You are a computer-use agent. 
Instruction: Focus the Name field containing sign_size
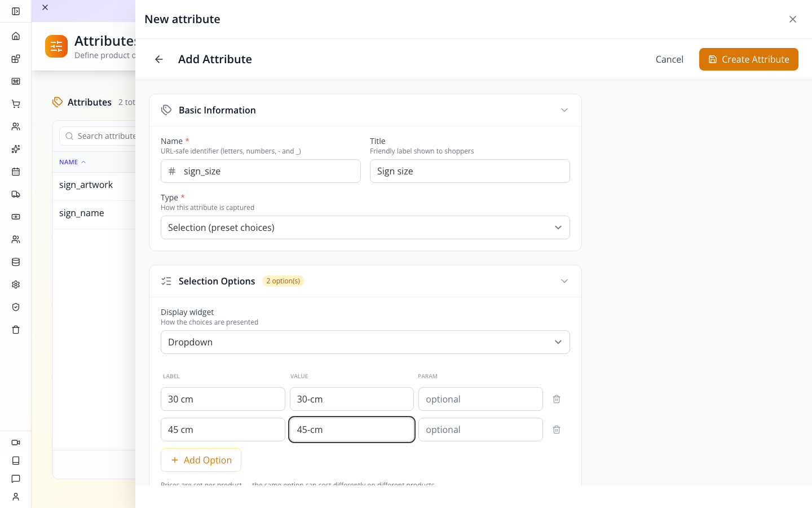pyautogui.click(x=261, y=171)
